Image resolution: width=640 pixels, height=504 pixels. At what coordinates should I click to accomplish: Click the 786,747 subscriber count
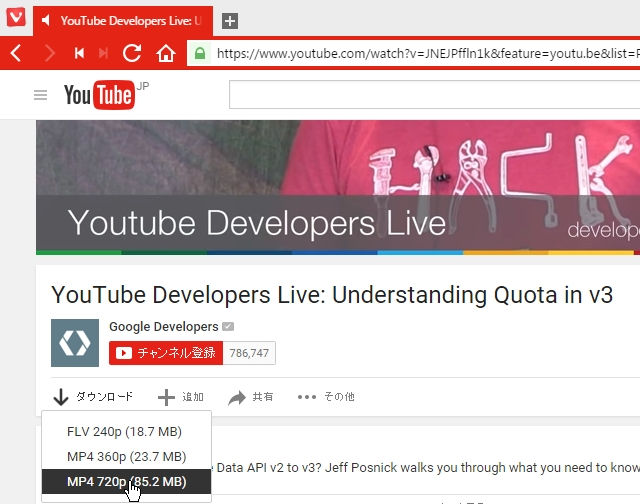(x=249, y=353)
